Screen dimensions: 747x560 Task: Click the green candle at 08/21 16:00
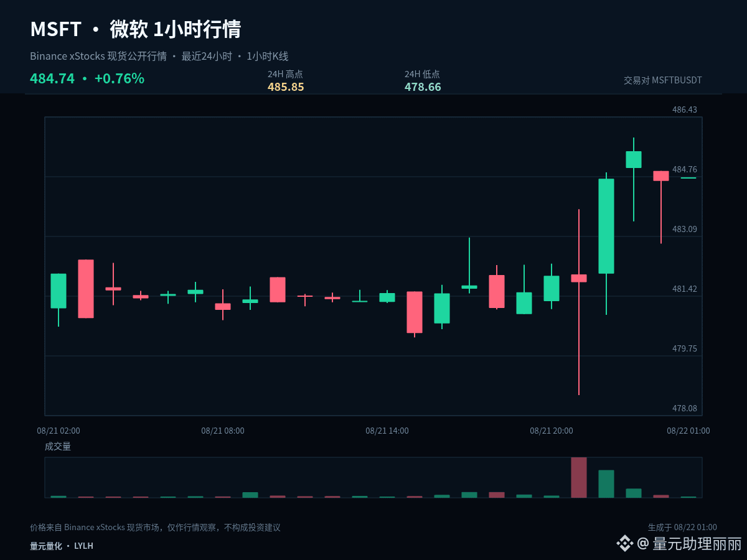442,308
